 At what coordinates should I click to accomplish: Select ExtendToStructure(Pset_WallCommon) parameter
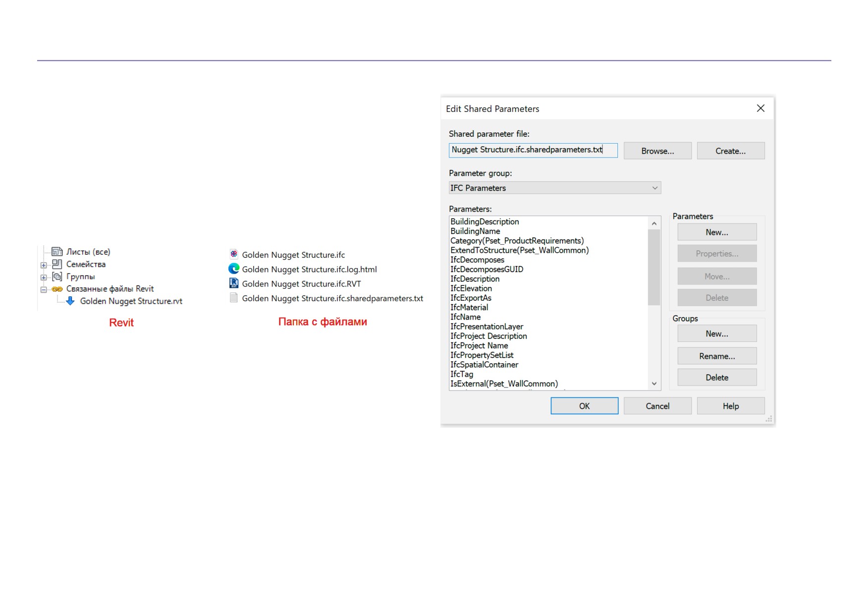(519, 250)
